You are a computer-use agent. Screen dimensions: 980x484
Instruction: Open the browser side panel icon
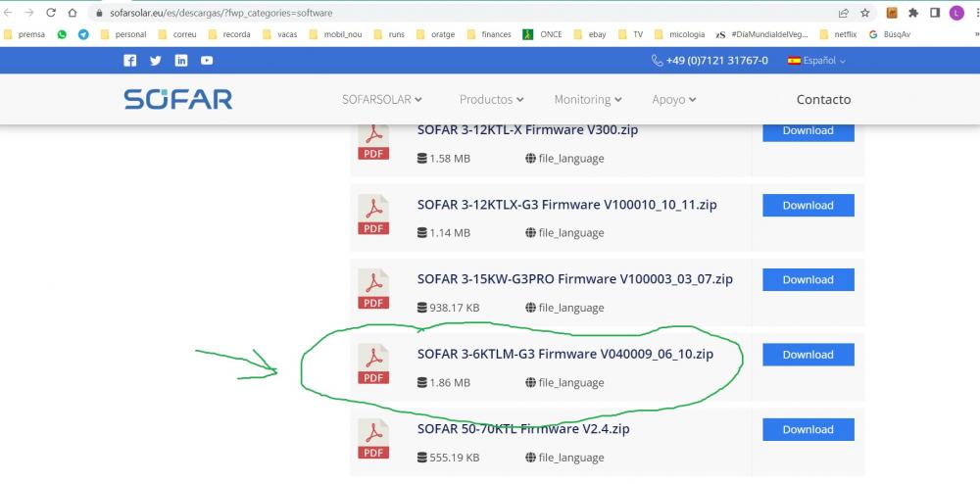click(935, 13)
